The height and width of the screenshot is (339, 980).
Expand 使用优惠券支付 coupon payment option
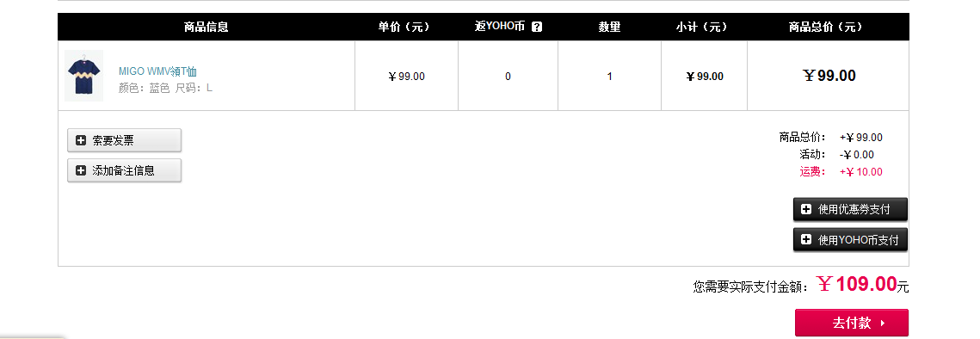[851, 210]
